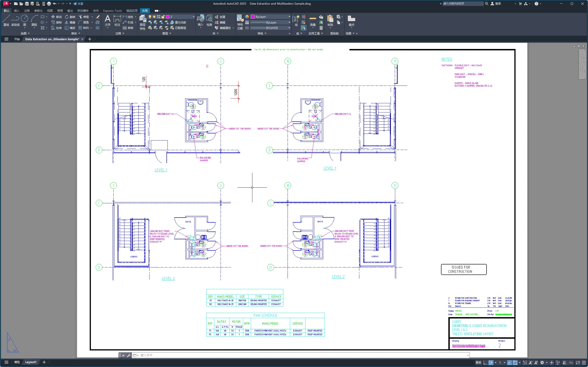The height and width of the screenshot is (367, 588).
Task: Toggle layer on/off lightbulb in layer box
Action: [x=150, y=17]
